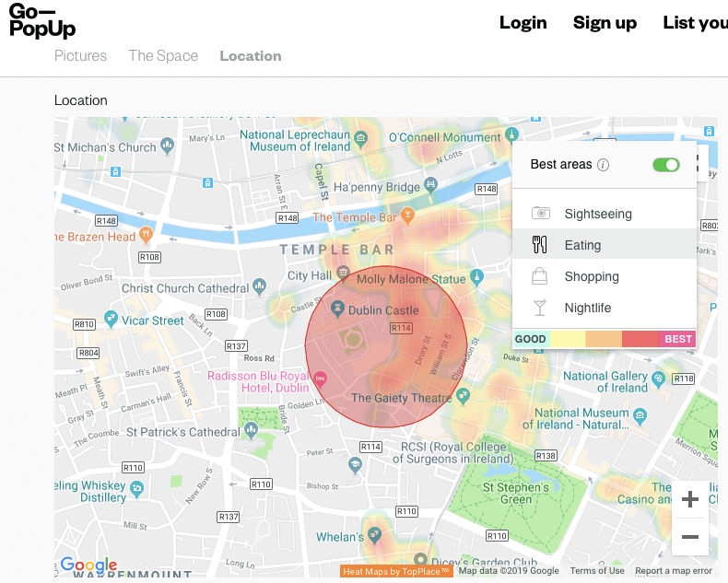
Task: Click the Christ Church Cathedral marker
Action: pos(260,286)
